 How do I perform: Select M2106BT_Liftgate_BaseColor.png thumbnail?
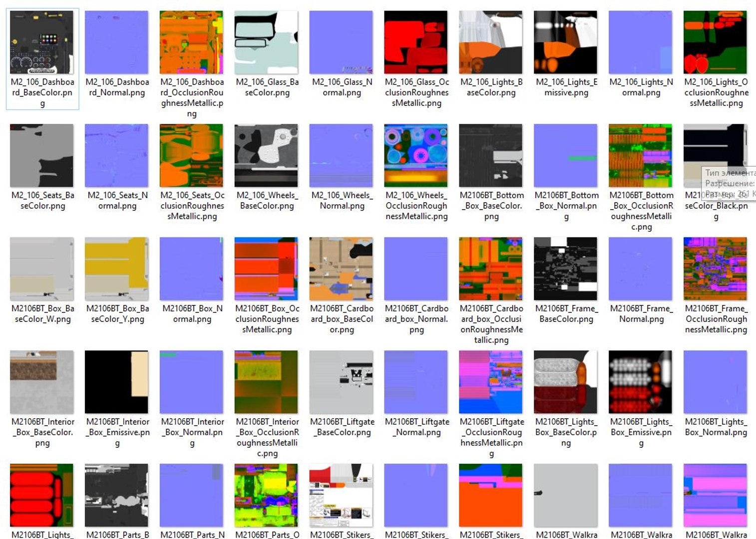click(x=342, y=382)
